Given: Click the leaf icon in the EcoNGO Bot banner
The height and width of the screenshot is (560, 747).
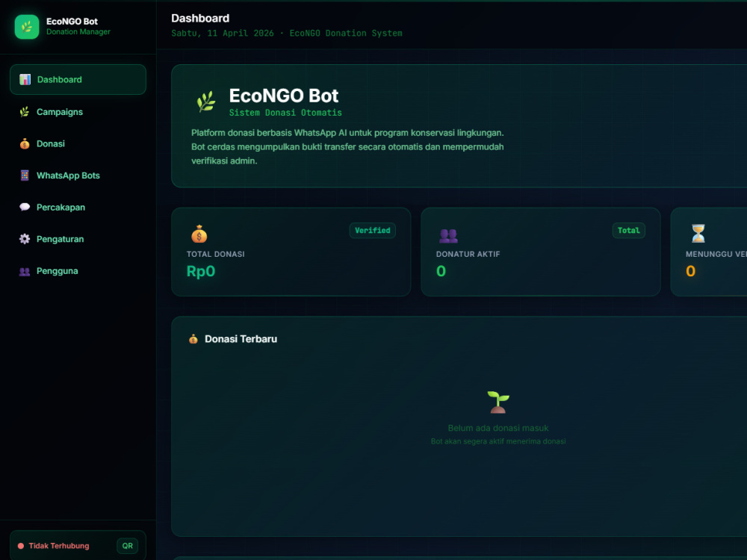Looking at the screenshot, I should click(x=206, y=102).
